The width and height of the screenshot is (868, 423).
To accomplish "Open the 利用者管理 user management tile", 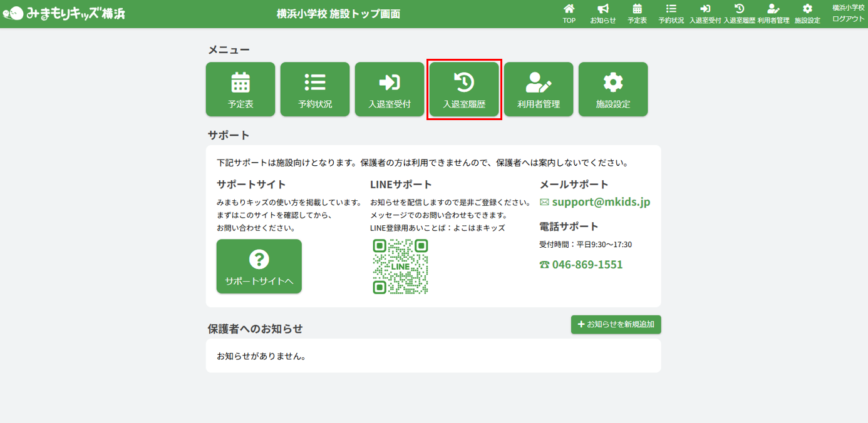I will tap(539, 89).
